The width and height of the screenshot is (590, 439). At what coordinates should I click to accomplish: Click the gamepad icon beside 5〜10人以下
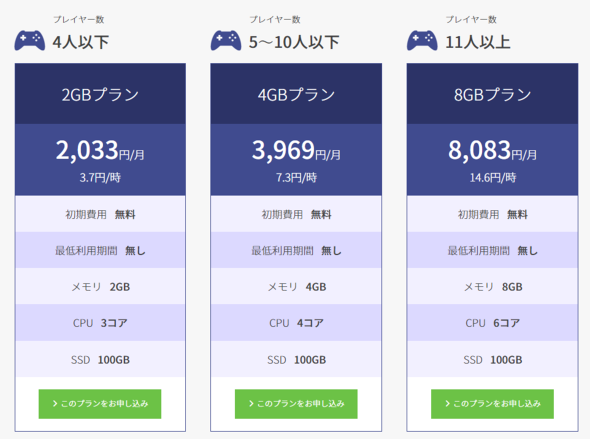pos(226,40)
